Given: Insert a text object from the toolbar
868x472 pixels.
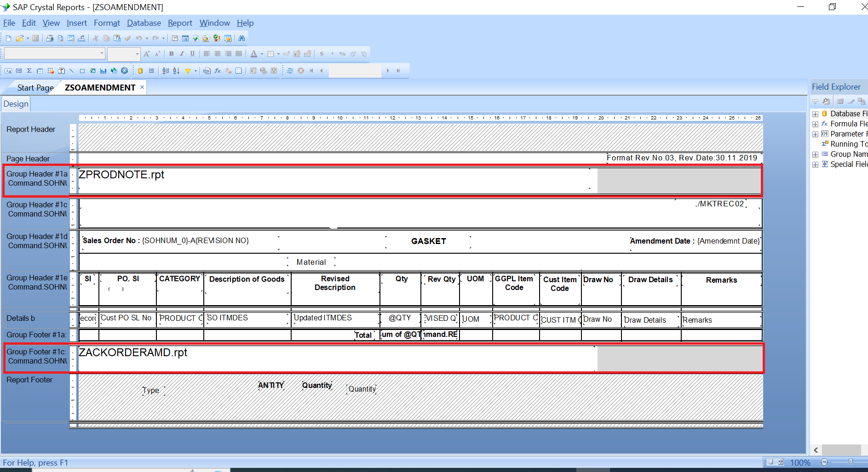Looking at the screenshot, I should tap(8, 71).
